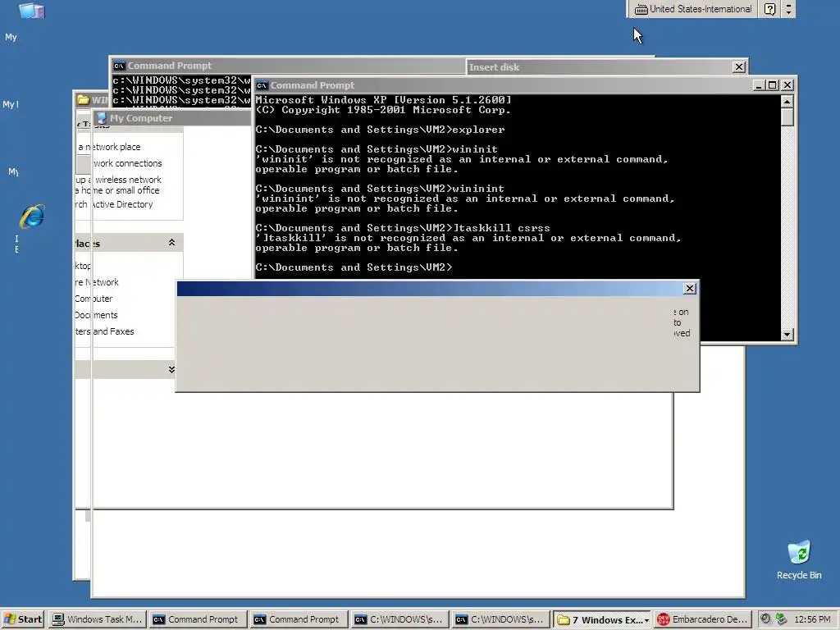This screenshot has width=840, height=630.
Task: Click 'Microsoft Windows XP [Version 5.1.2600]' text
Action: (384, 100)
